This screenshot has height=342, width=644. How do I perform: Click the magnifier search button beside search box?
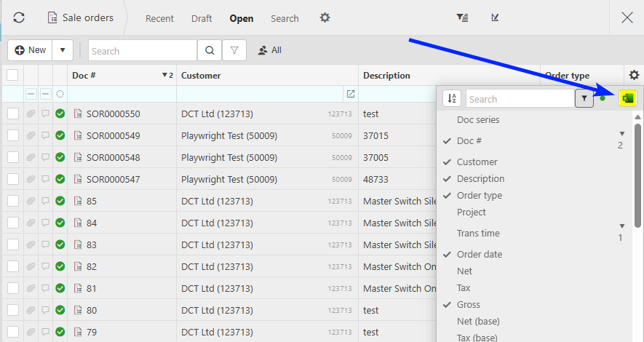coord(209,51)
